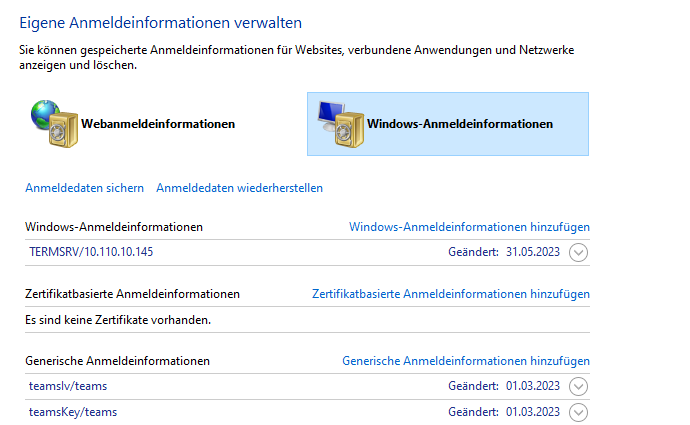Open Anmeldedaten wiederherstellen link

coord(239,188)
